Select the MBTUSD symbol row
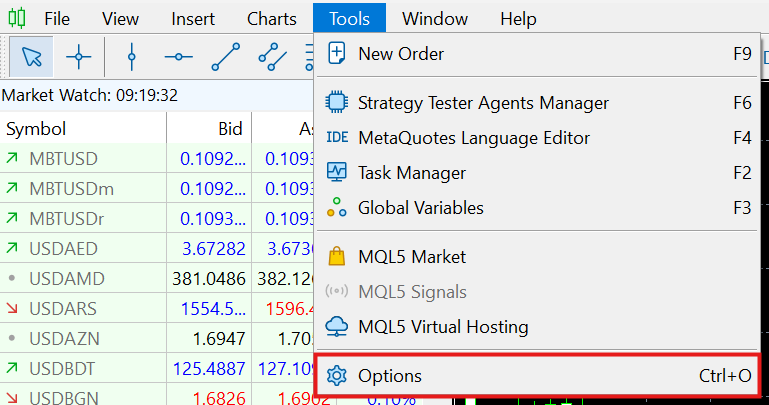Image resolution: width=769 pixels, height=405 pixels. coord(156,158)
